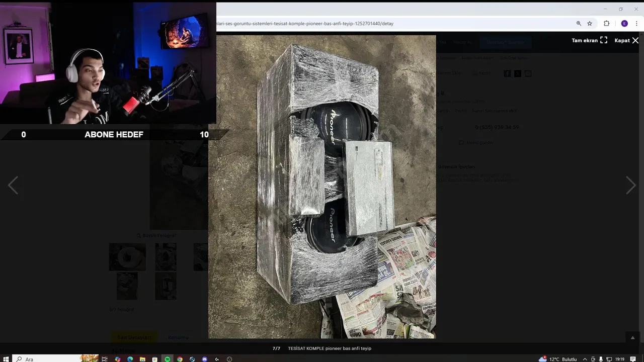Click the network icon in system tray
Image resolution: width=644 pixels, height=362 pixels.
[609, 359]
